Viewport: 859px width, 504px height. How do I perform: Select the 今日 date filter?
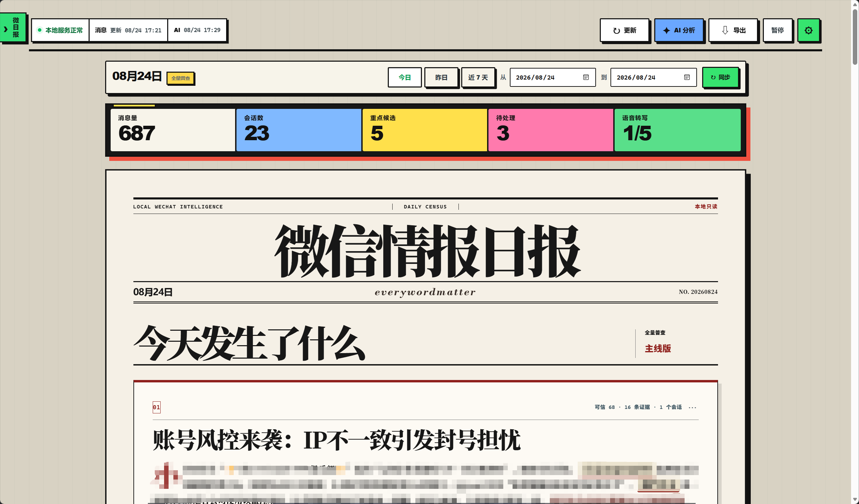point(404,78)
